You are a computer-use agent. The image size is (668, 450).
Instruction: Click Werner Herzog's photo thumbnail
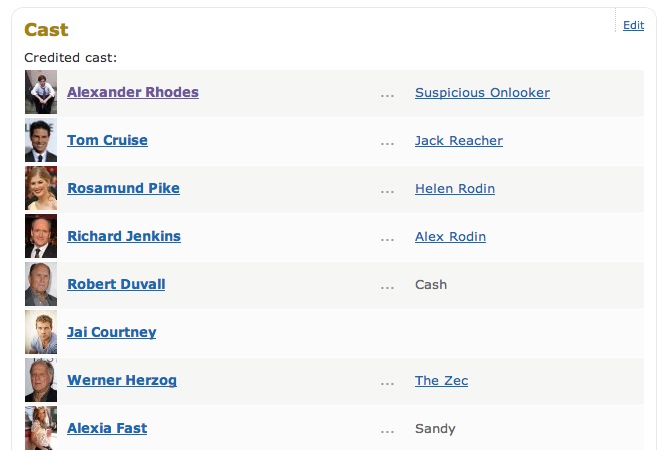(41, 381)
